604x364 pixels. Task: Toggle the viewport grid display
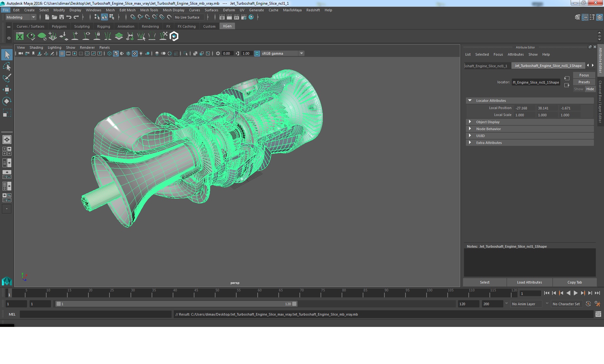62,53
